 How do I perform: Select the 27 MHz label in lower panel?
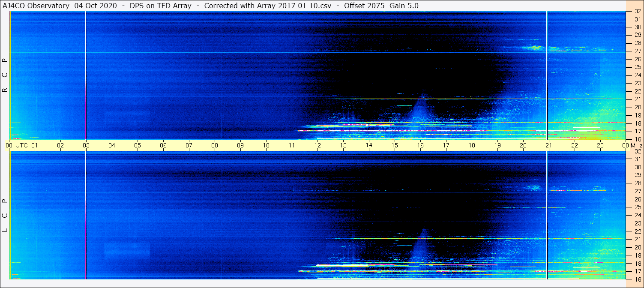637,191
